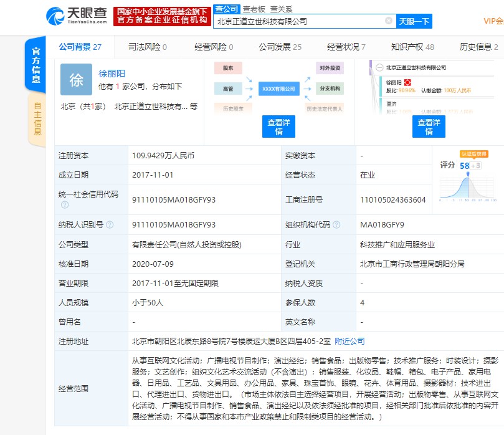Click the 分支机构 box in diagram

pos(330,88)
